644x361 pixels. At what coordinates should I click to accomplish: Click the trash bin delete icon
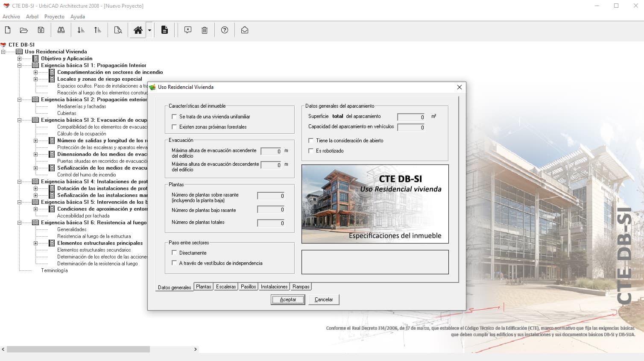(205, 30)
